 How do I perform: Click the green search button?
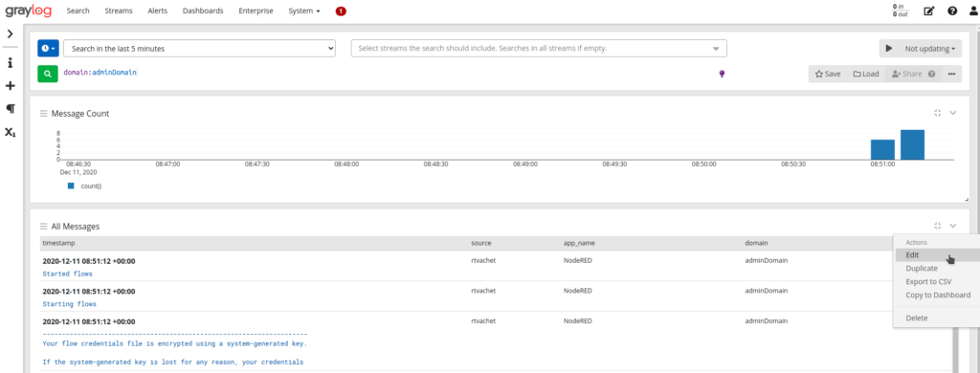(48, 74)
